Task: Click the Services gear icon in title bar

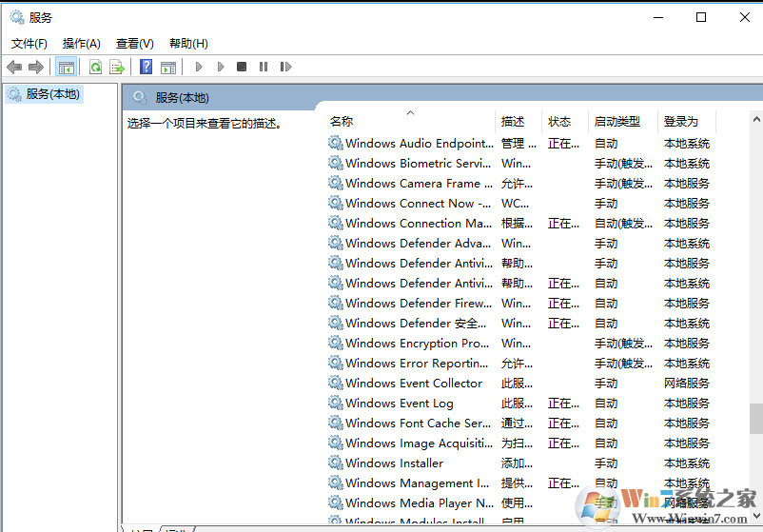Action: tap(17, 17)
